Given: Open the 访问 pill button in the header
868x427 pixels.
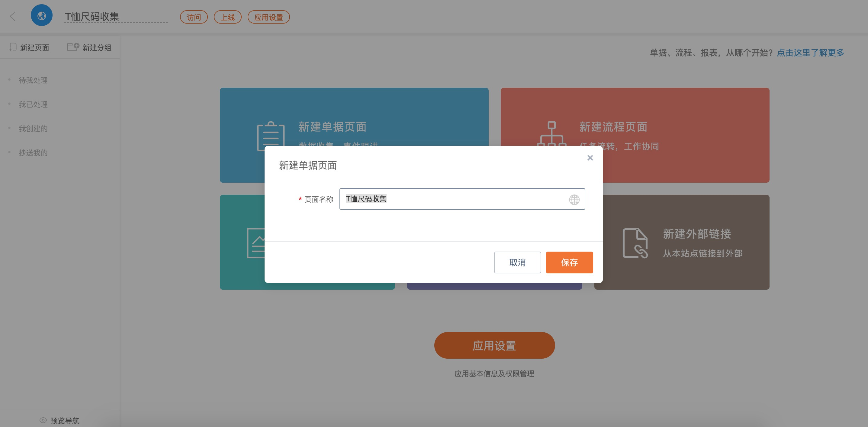Looking at the screenshot, I should (193, 17).
